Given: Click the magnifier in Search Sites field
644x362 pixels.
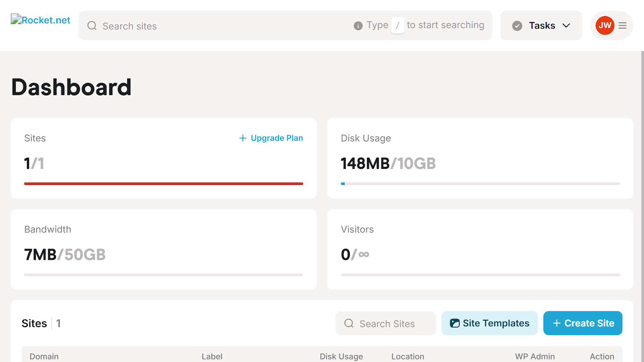Looking at the screenshot, I should pyautogui.click(x=349, y=323).
